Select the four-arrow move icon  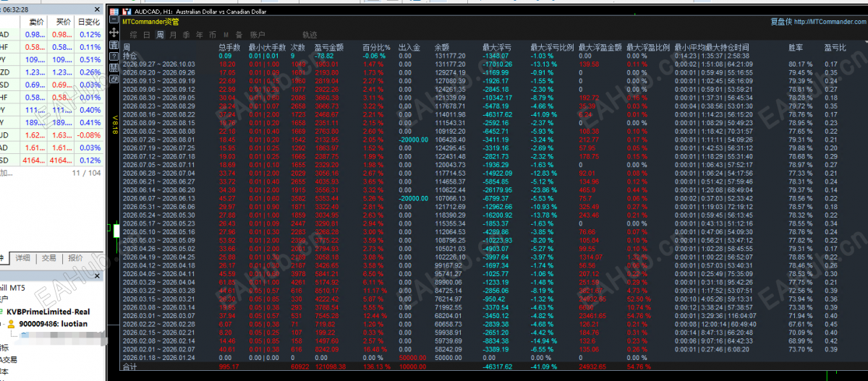[x=114, y=33]
